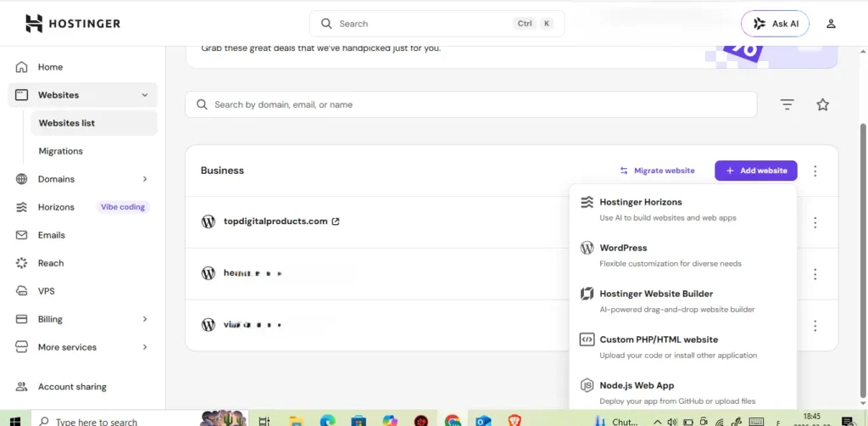Click topdigitalproducts.com external link icon
This screenshot has width=868, height=426.
point(336,221)
